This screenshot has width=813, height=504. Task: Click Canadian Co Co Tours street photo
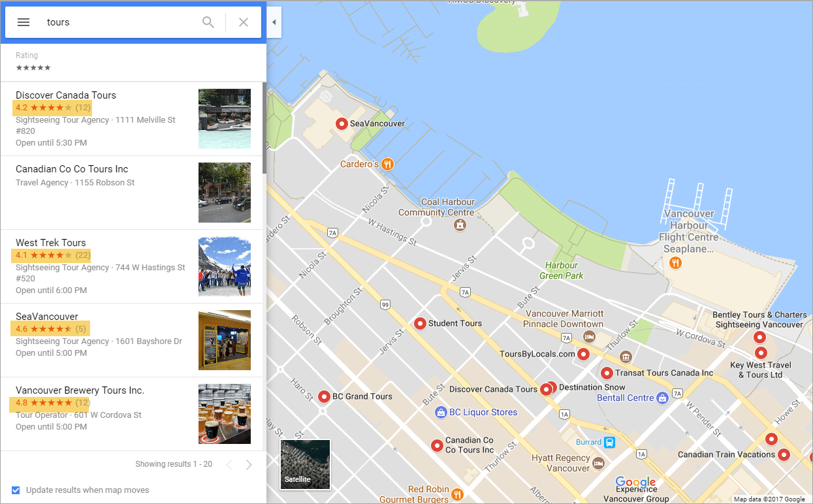tap(225, 193)
